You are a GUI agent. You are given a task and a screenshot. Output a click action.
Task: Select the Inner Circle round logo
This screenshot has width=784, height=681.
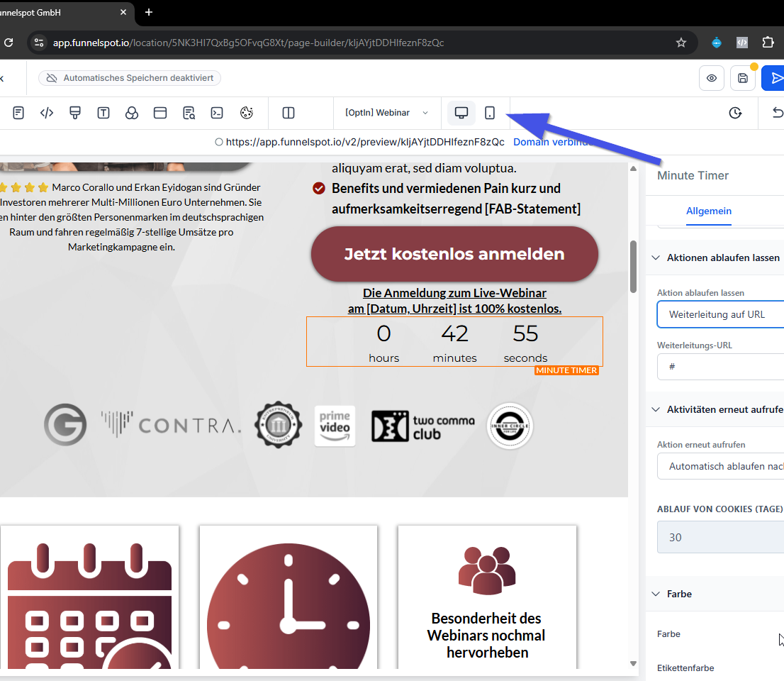point(510,426)
